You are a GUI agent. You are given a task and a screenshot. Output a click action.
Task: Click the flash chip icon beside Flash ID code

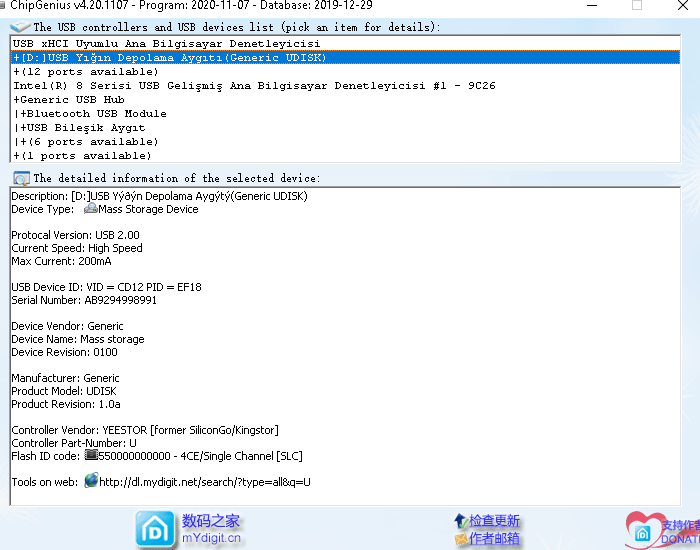tap(91, 455)
